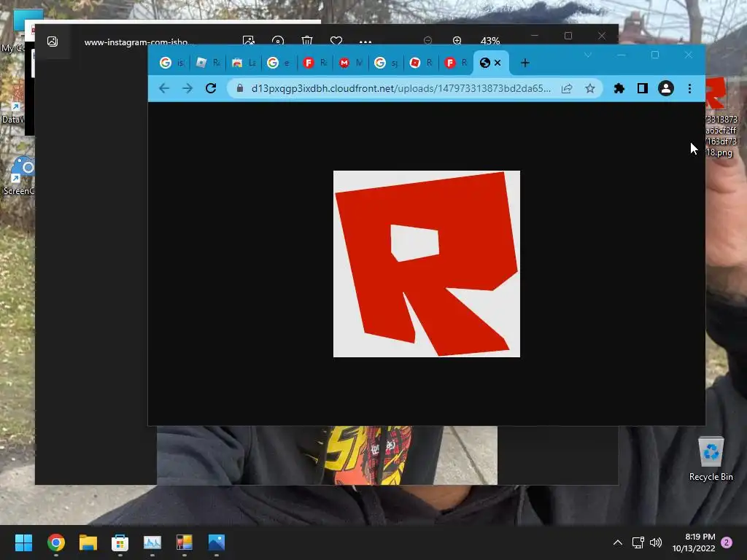The image size is (747, 560).
Task: Select ScreenC desktop shortcut
Action: 18,175
